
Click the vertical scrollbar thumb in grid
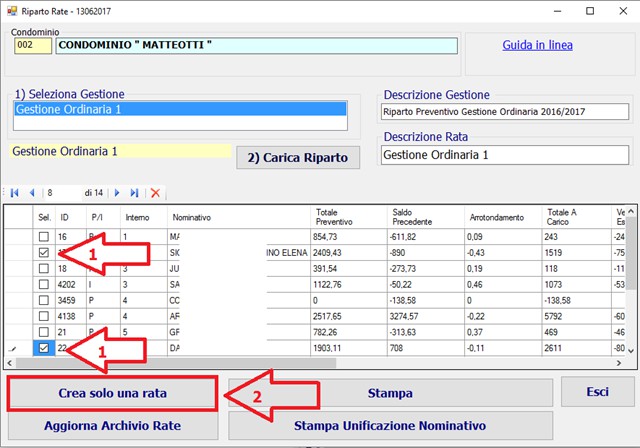[631, 253]
